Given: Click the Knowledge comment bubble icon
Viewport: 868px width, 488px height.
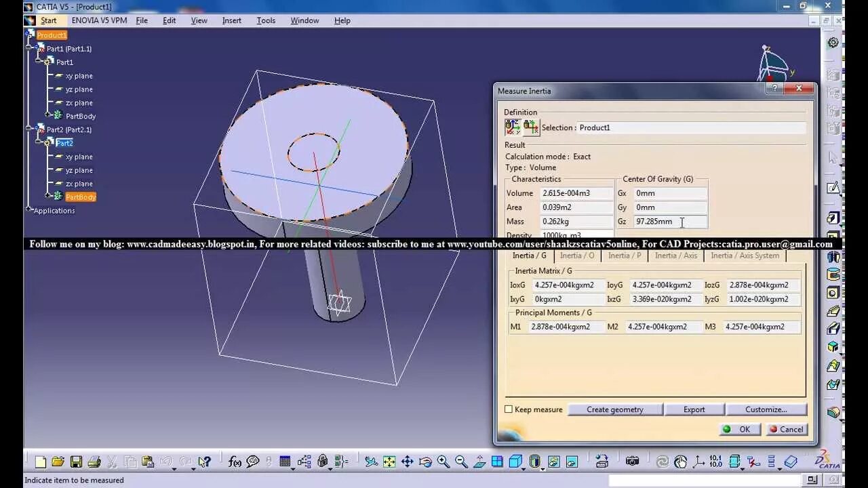Looking at the screenshot, I should pyautogui.click(x=253, y=462).
